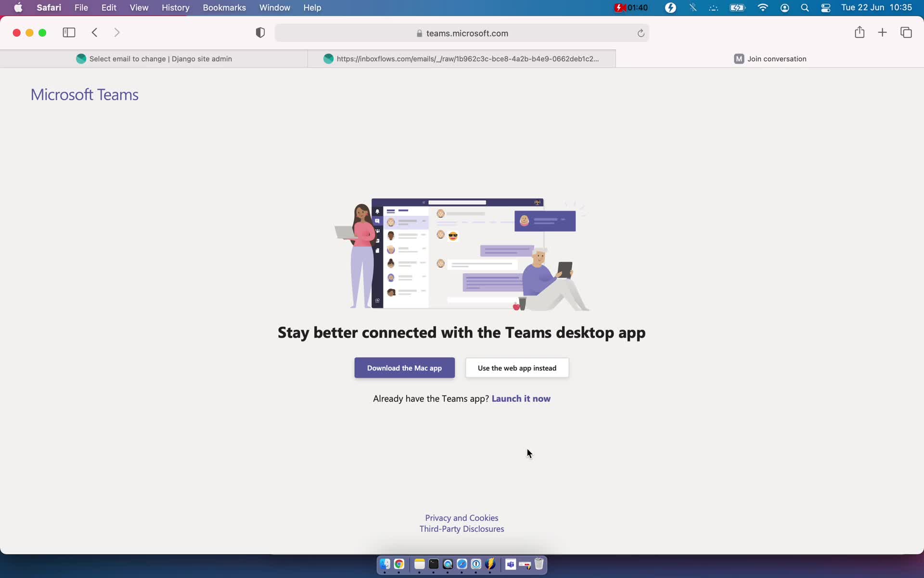The image size is (924, 578).
Task: Click the sidebar toggle icon
Action: (69, 33)
